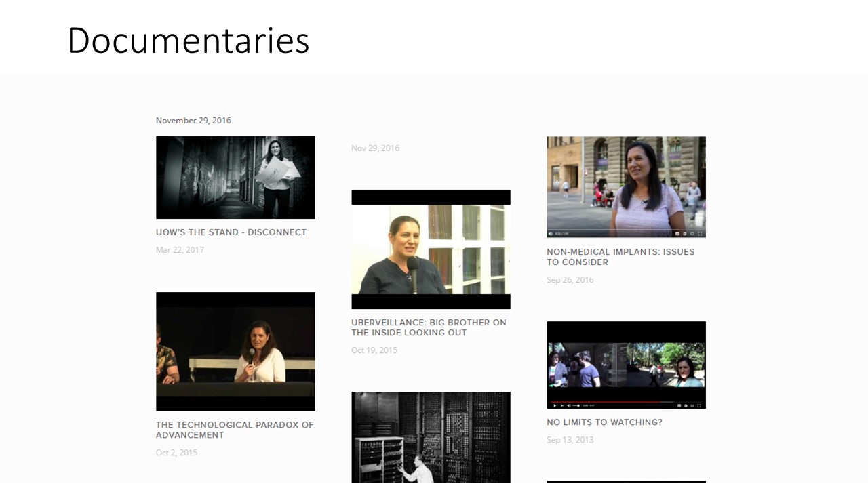This screenshot has width=868, height=488.
Task: Click the volume icon in No Limits video
Action: click(569, 405)
